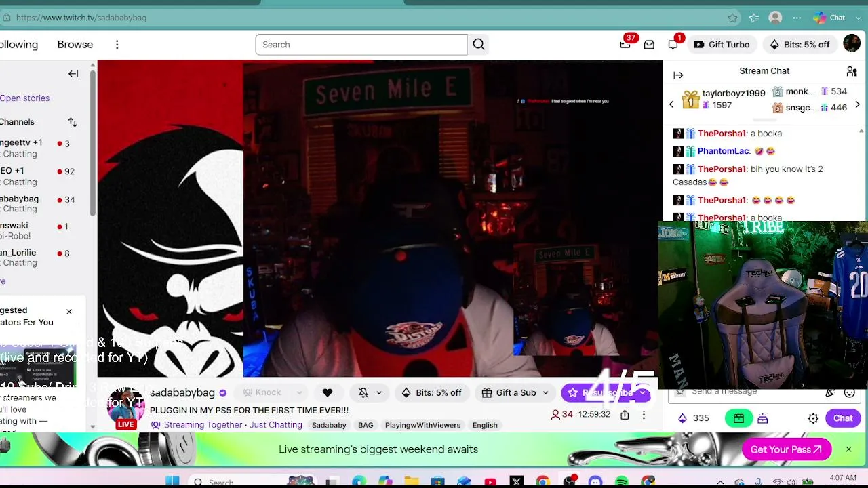The width and height of the screenshot is (868, 488).
Task: Open the user profile avatar menu
Action: click(852, 44)
